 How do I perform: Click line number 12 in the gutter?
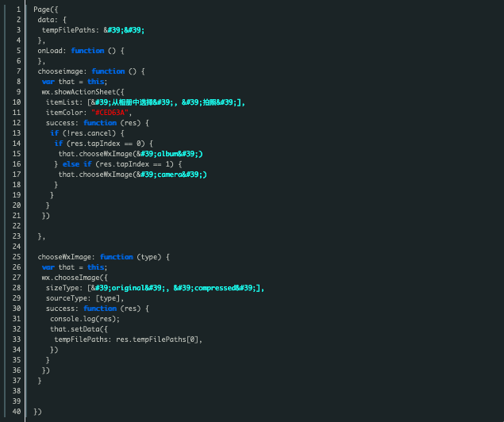(x=17, y=112)
